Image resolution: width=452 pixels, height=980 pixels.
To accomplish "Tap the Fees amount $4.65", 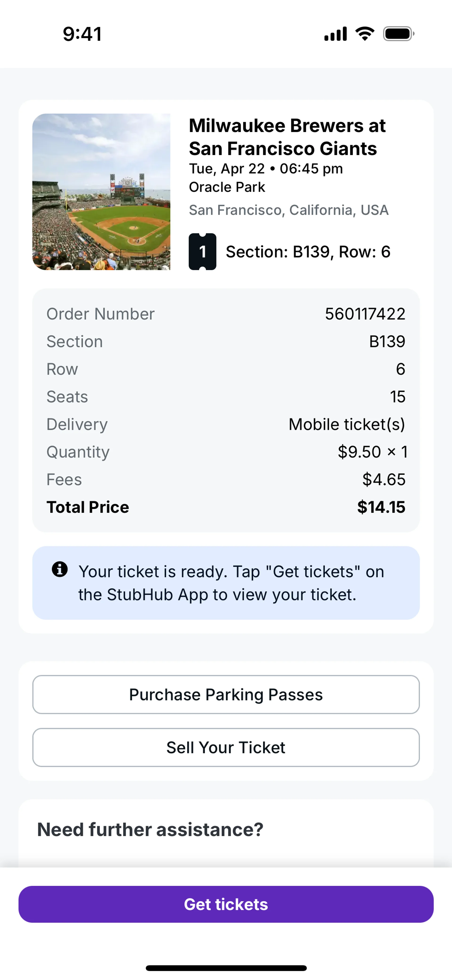I will [x=383, y=479].
